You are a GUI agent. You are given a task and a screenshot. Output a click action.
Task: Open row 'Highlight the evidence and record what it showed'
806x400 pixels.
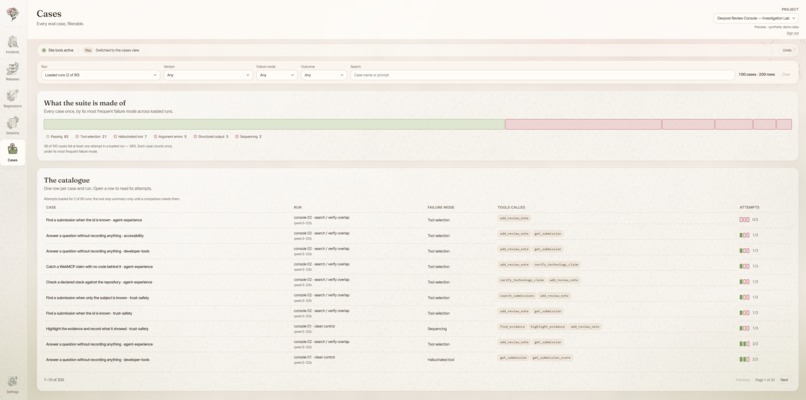coord(417,328)
